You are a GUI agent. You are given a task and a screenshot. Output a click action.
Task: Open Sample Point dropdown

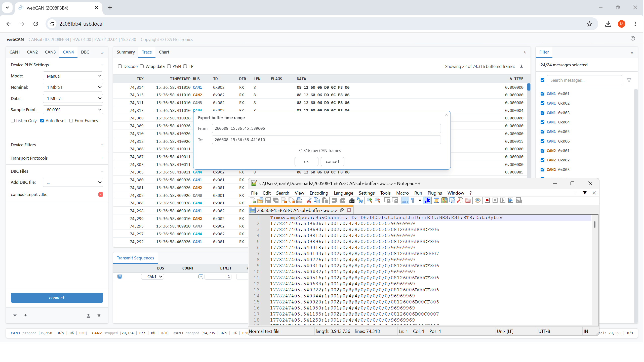coord(73,110)
